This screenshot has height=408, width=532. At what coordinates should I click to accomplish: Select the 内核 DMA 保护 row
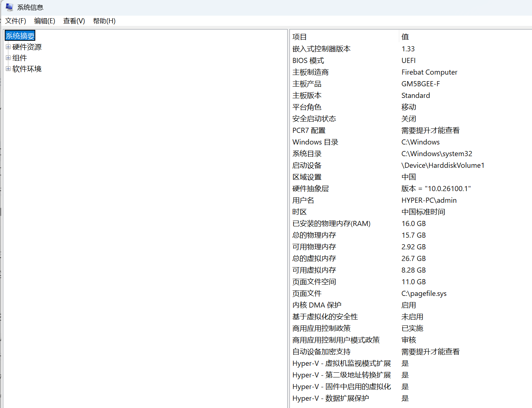(x=411, y=305)
